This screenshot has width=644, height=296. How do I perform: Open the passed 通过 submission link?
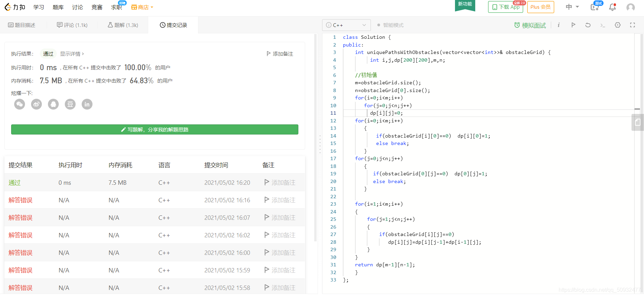point(15,182)
